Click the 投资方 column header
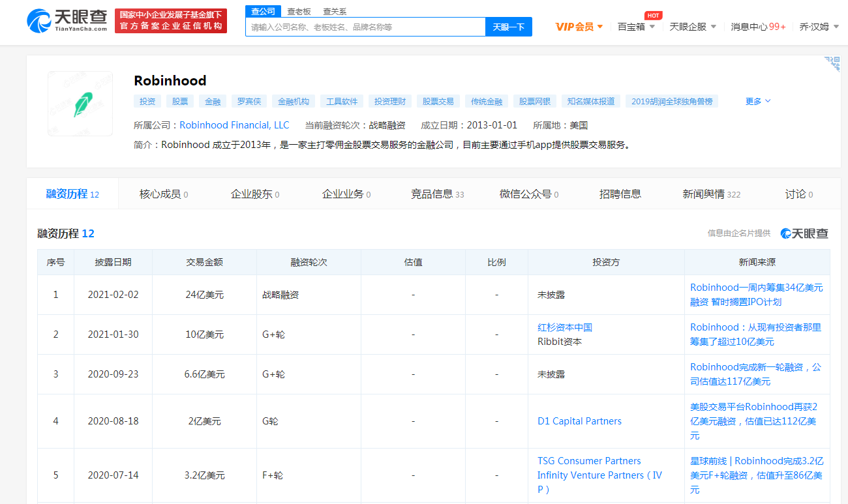The width and height of the screenshot is (848, 504). (x=606, y=262)
